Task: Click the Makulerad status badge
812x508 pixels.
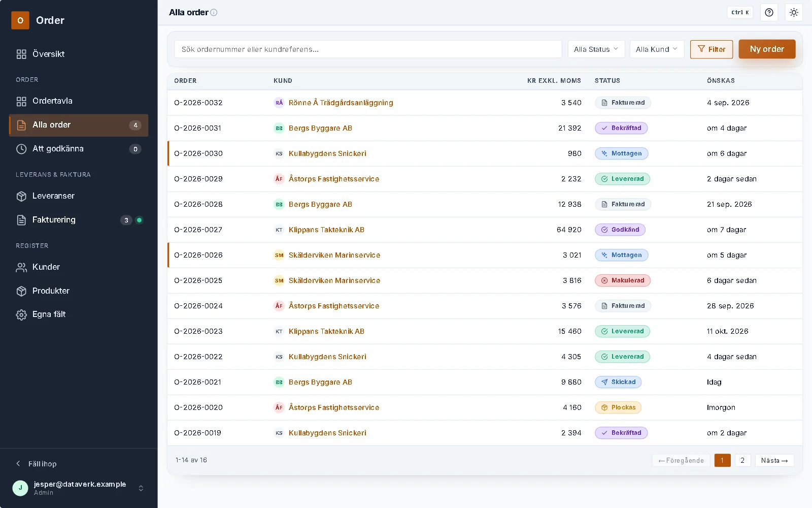Action: 623,280
